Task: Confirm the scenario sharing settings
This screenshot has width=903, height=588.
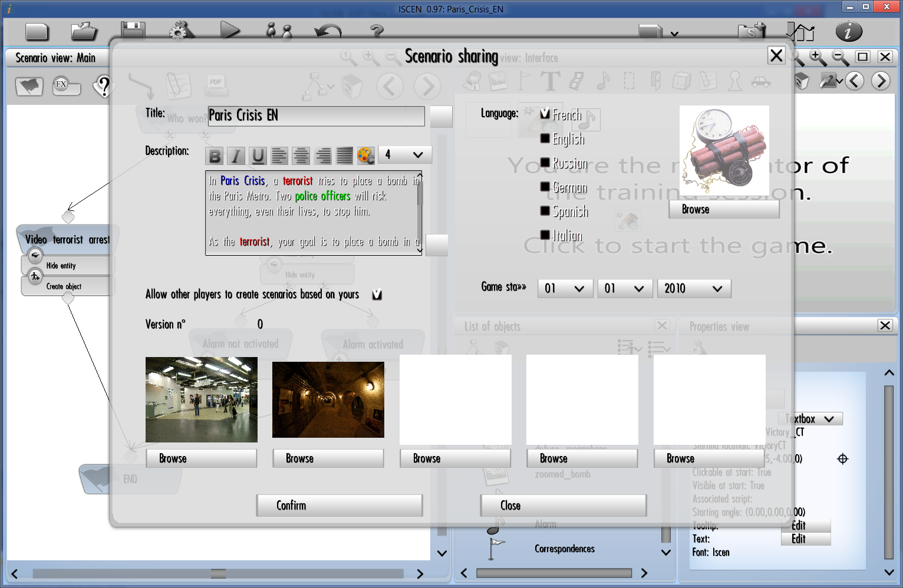Action: [x=339, y=506]
